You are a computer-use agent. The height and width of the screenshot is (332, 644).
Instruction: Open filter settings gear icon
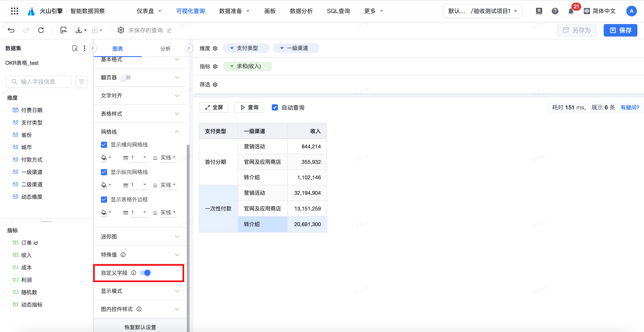[215, 85]
